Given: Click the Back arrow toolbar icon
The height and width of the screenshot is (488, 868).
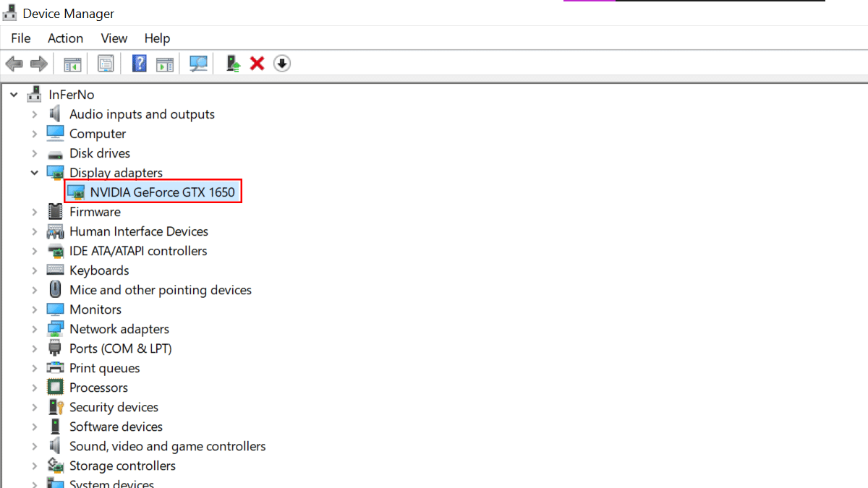Looking at the screenshot, I should coord(14,64).
